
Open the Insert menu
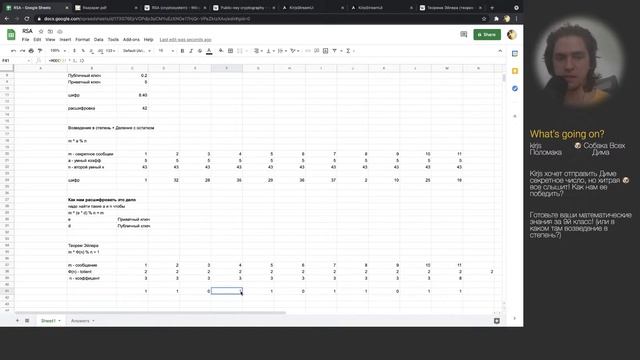click(65, 40)
